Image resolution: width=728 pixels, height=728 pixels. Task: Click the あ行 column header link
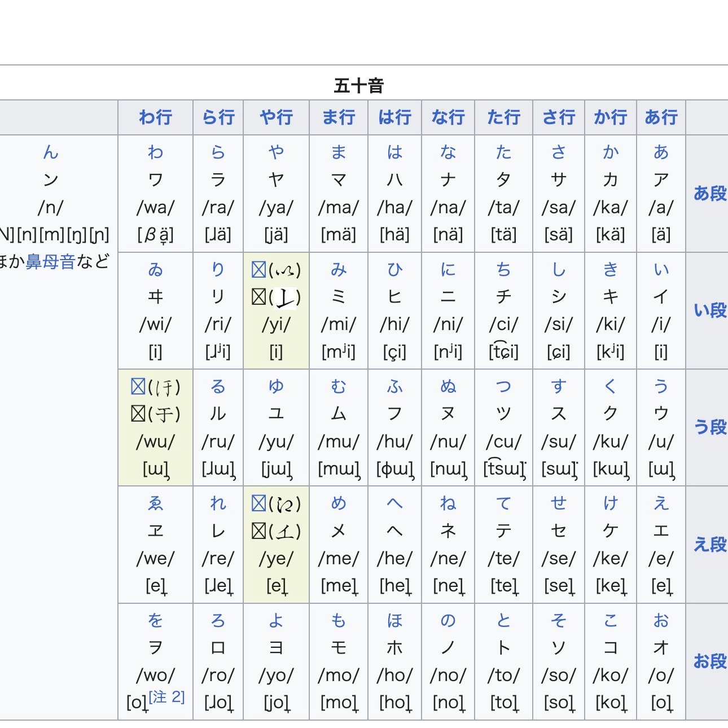[x=661, y=117]
